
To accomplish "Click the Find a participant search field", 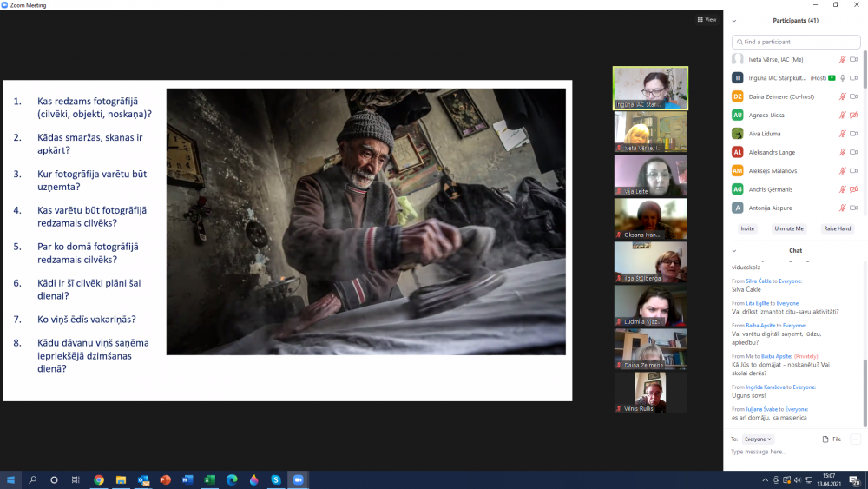I will [x=795, y=42].
